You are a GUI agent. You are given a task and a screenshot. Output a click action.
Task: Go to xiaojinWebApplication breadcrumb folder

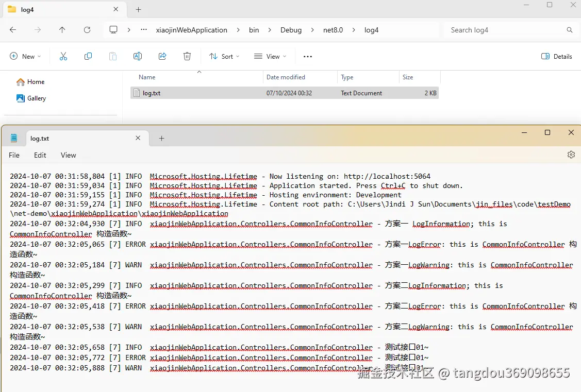coord(192,30)
